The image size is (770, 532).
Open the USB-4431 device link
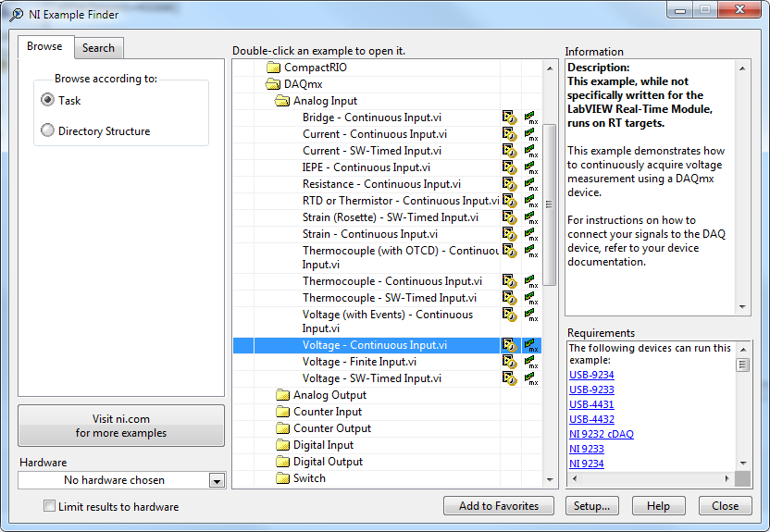point(591,404)
